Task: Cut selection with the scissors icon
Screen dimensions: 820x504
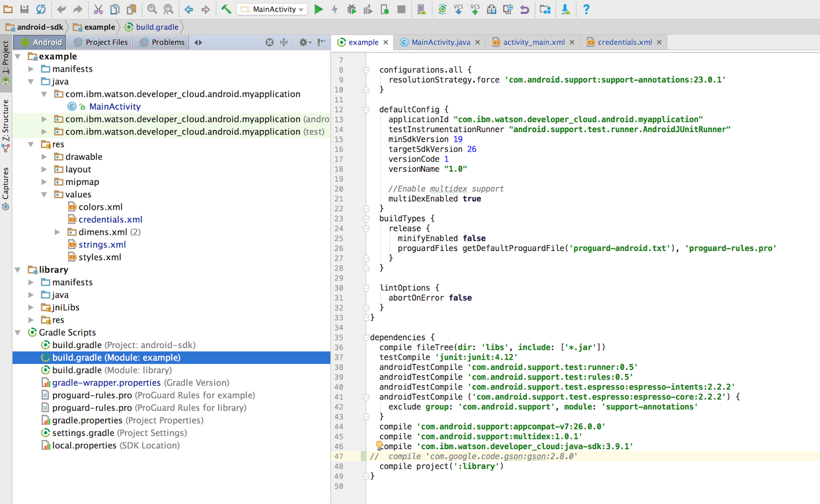Action: coord(98,9)
